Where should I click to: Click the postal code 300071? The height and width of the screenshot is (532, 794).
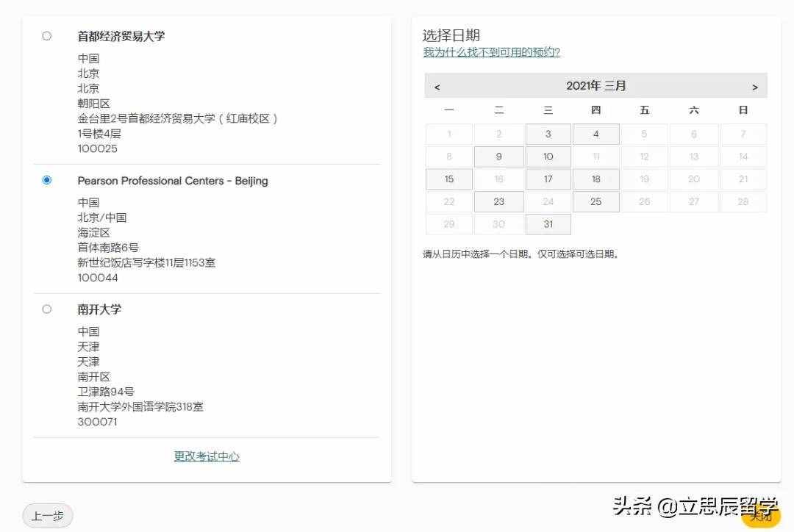(x=97, y=422)
